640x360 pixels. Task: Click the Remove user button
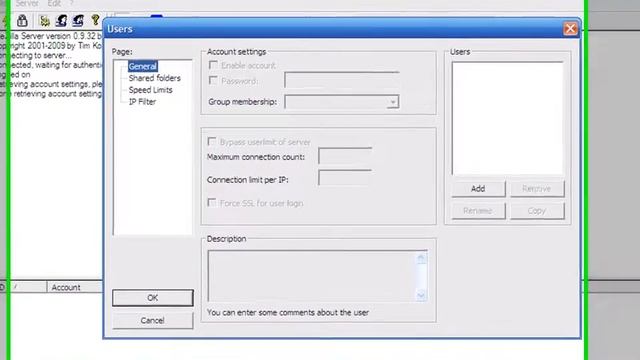(537, 189)
